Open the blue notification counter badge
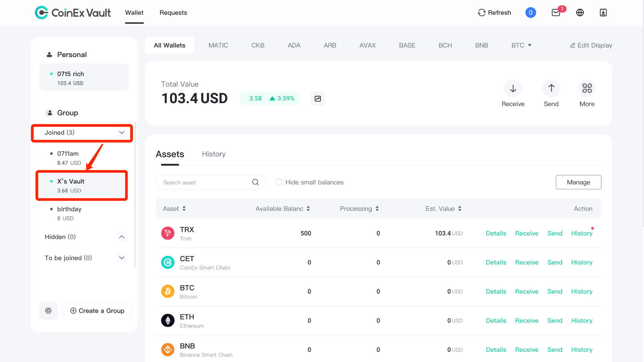 [x=530, y=13]
